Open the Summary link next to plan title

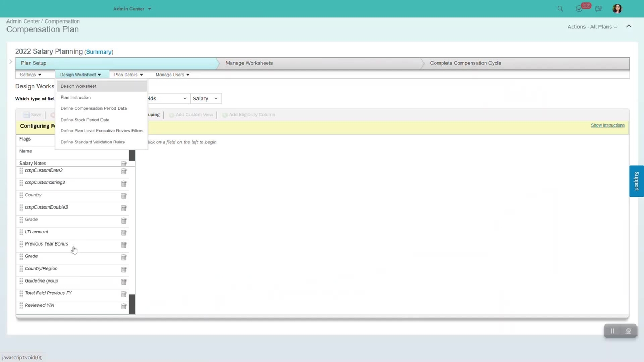[99, 51]
